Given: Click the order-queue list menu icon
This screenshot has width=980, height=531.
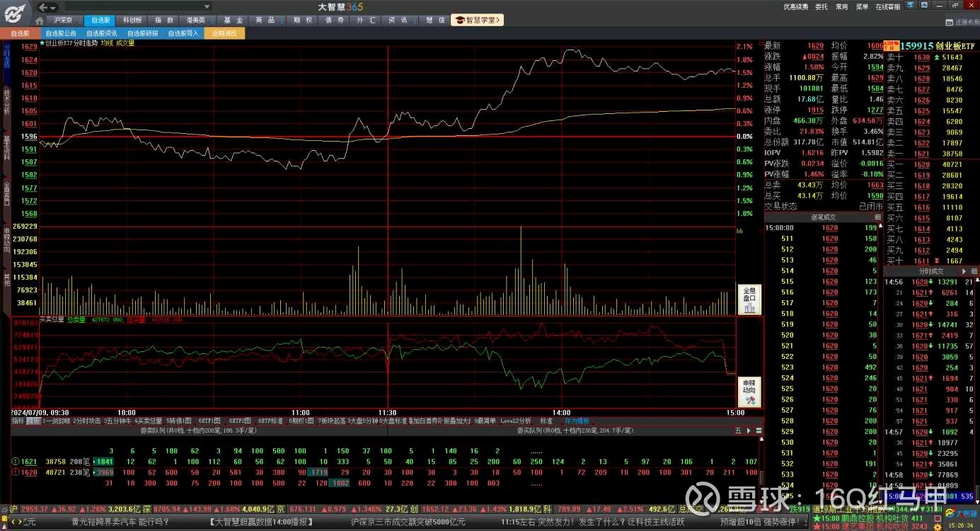Looking at the screenshot, I should 759,430.
